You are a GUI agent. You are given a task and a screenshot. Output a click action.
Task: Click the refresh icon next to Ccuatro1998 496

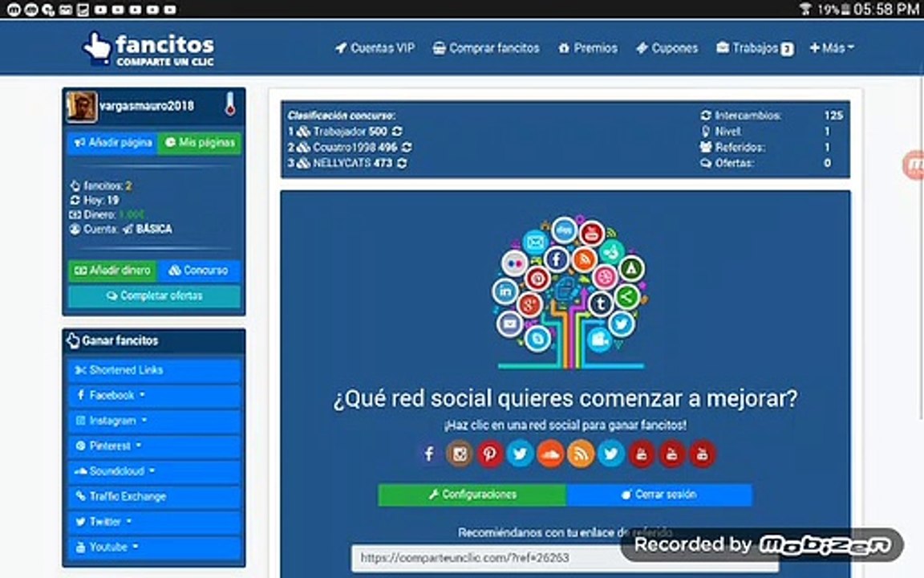[407, 148]
